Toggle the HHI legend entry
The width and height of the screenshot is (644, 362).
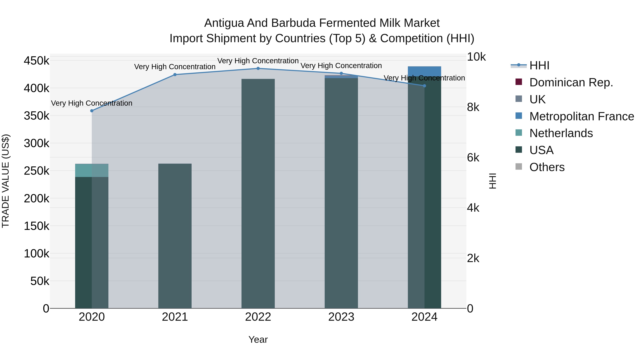pos(530,65)
